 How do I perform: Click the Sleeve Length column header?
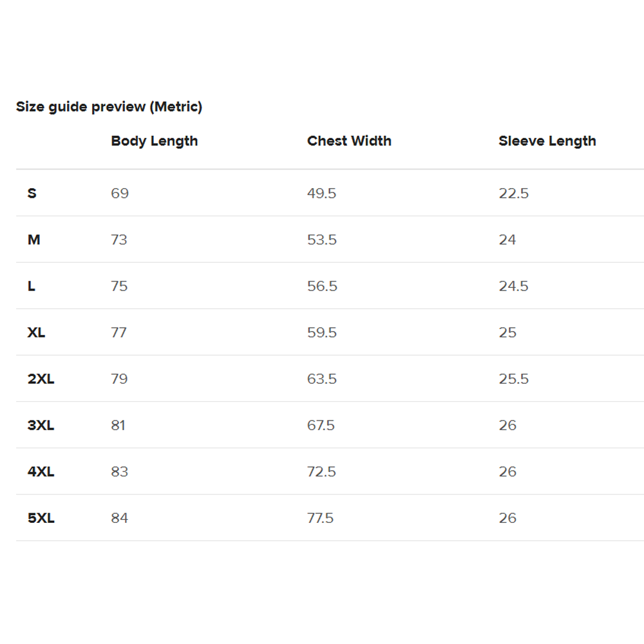click(x=547, y=141)
